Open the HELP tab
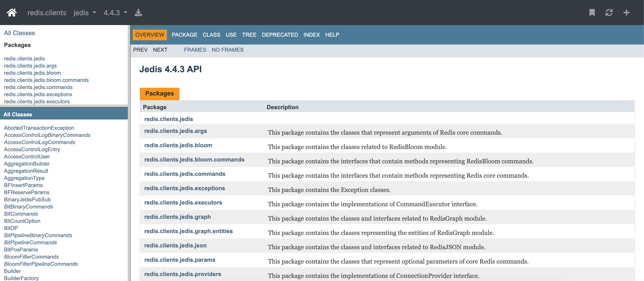This screenshot has height=281, width=644. [332, 35]
